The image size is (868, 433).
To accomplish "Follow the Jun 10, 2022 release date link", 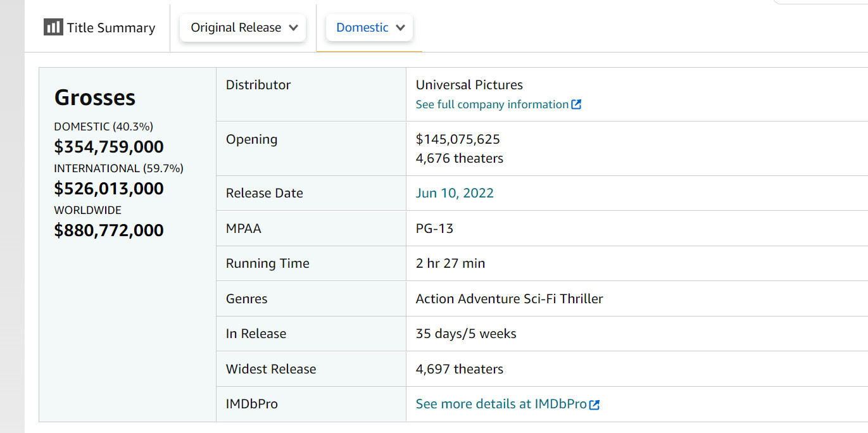I will pyautogui.click(x=455, y=193).
